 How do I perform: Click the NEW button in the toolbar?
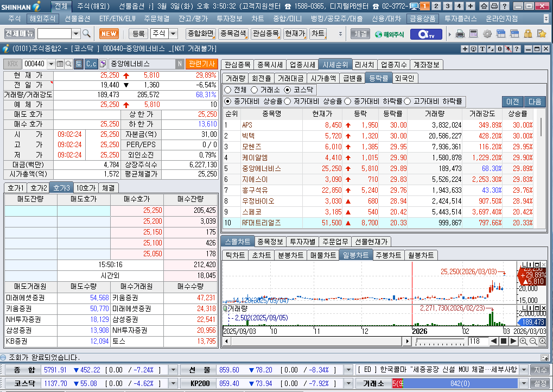click(x=109, y=34)
